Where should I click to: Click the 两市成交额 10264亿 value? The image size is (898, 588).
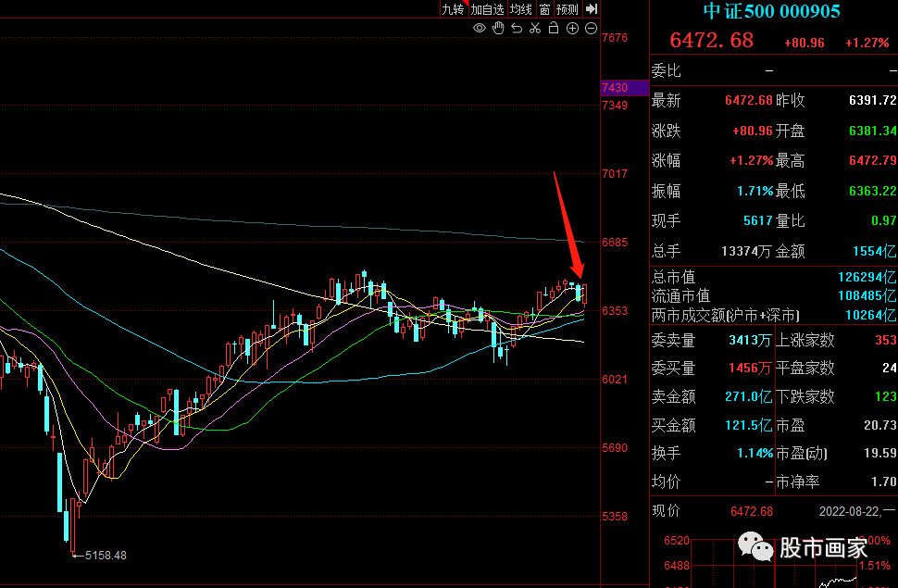[870, 315]
